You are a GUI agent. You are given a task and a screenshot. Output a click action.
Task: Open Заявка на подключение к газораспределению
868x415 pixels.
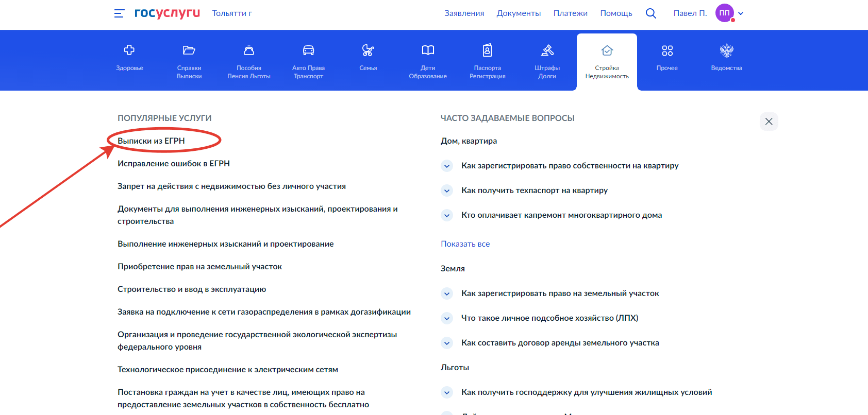(264, 312)
